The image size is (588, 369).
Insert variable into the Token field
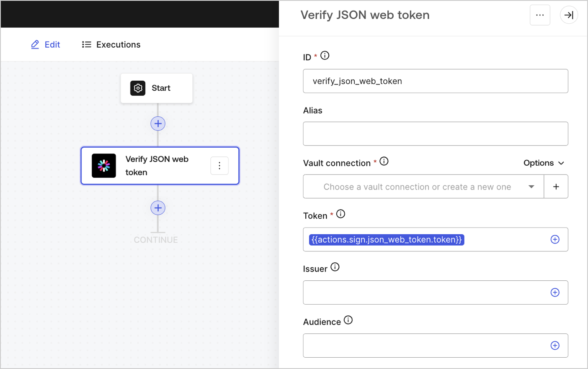[x=555, y=239]
